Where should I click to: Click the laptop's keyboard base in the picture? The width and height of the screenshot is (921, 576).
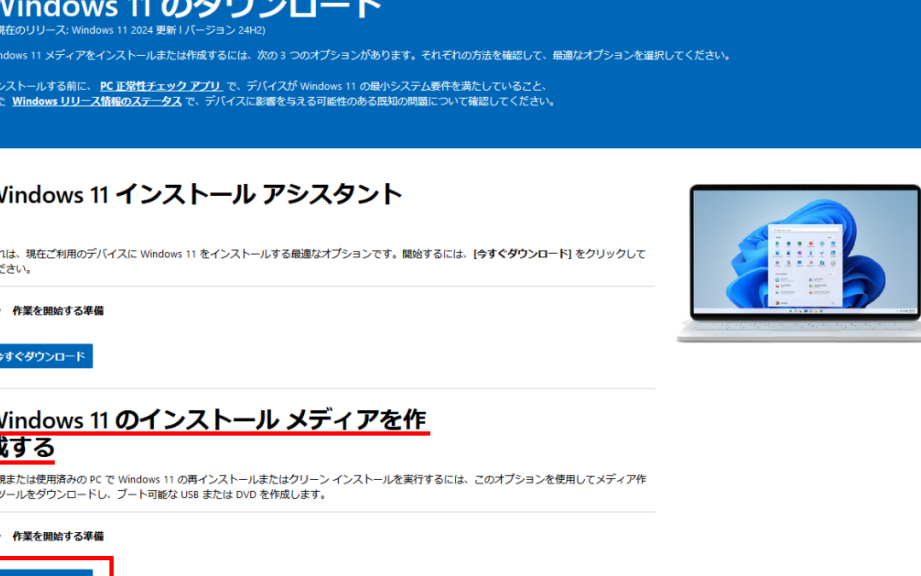[x=798, y=331]
